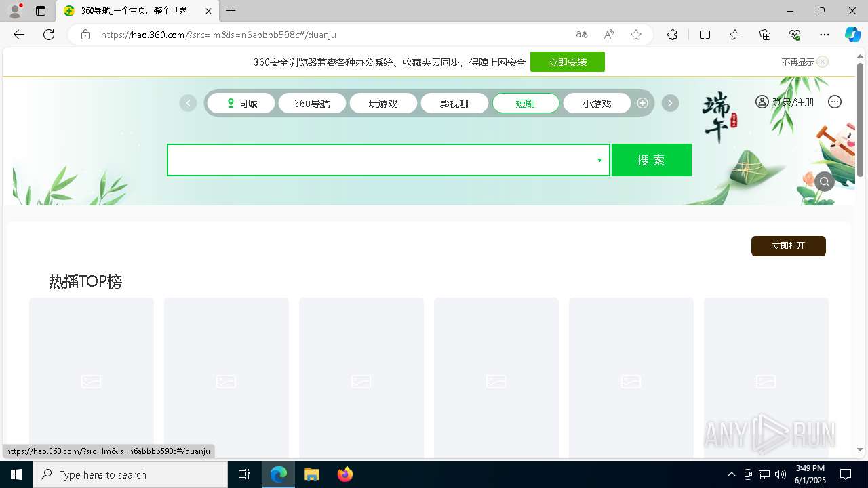Open the more options ellipsis circle

coord(835,102)
